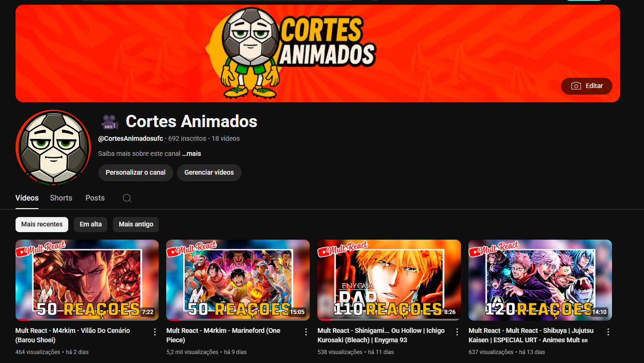644x363 pixels.
Task: Click title 'Mult React - Shinigami... Ou Hollow'
Action: pyautogui.click(x=381, y=335)
